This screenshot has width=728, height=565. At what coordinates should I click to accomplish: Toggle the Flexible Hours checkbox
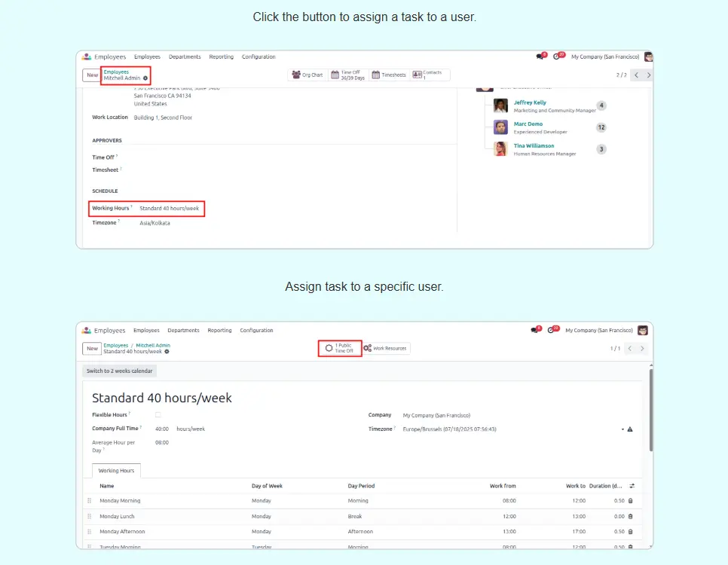click(158, 415)
